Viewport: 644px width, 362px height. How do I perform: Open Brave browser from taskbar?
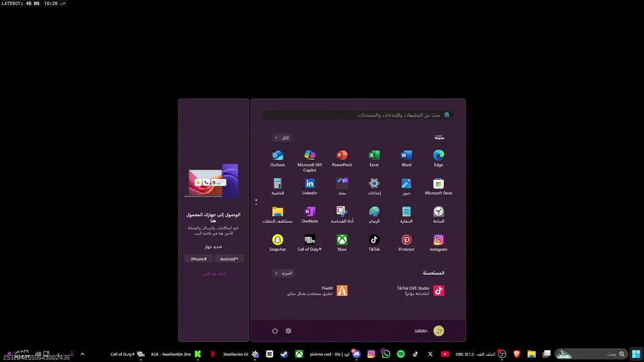517,354
